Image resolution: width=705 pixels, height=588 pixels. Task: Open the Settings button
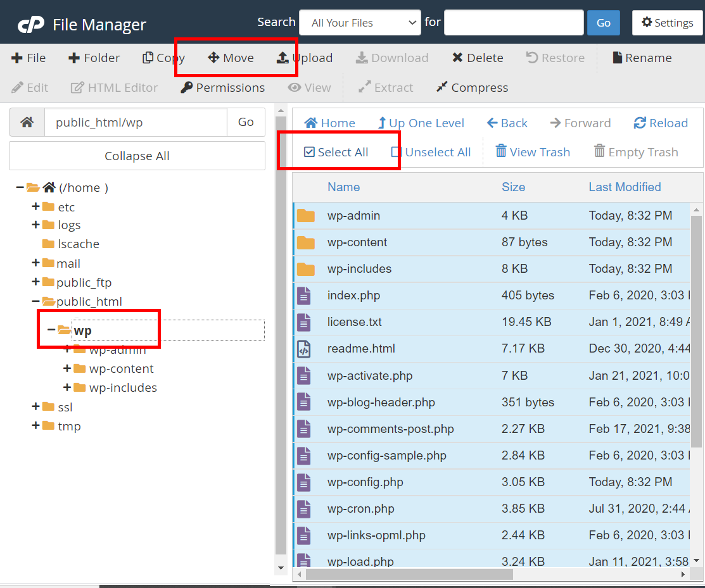click(667, 23)
